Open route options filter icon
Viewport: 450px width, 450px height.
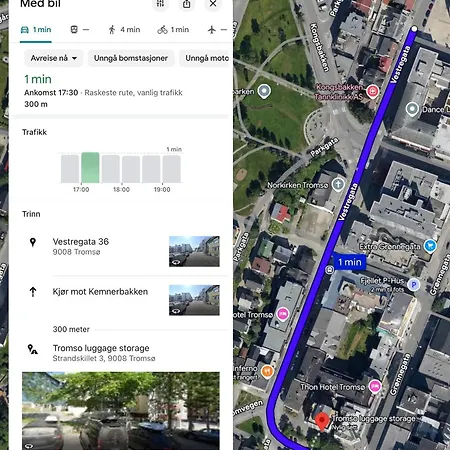[x=160, y=4]
